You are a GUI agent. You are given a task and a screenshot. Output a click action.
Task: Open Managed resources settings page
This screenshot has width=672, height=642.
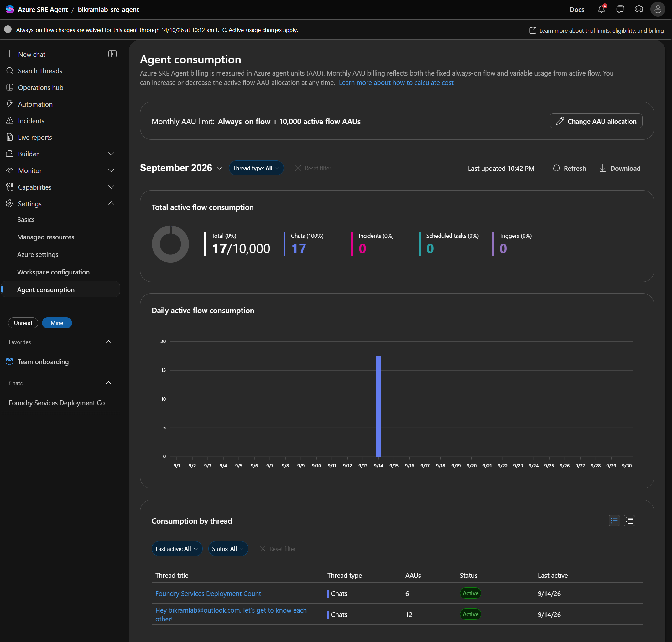pyautogui.click(x=45, y=237)
